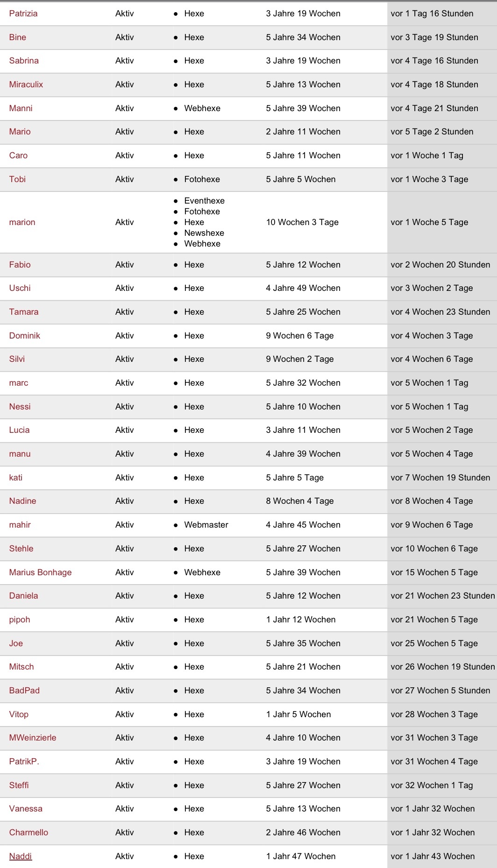The image size is (497, 868).
Task: Select the Miraculix member link
Action: click(x=26, y=85)
